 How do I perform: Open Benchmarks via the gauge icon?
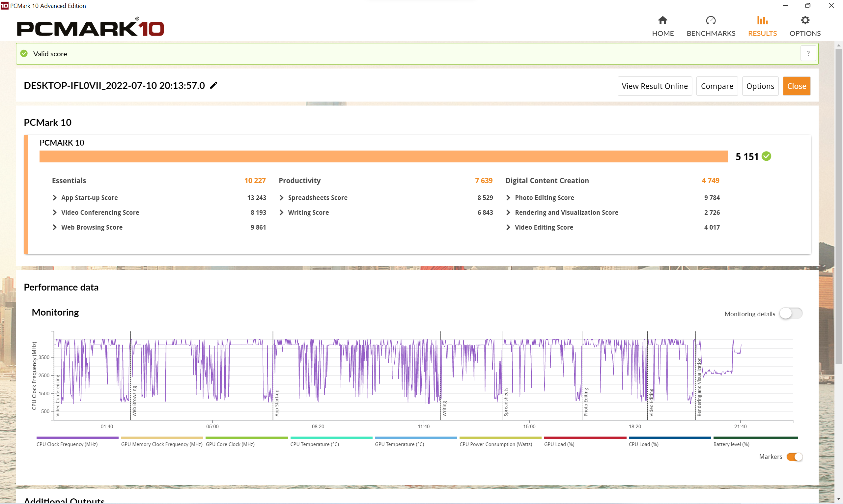tap(711, 20)
